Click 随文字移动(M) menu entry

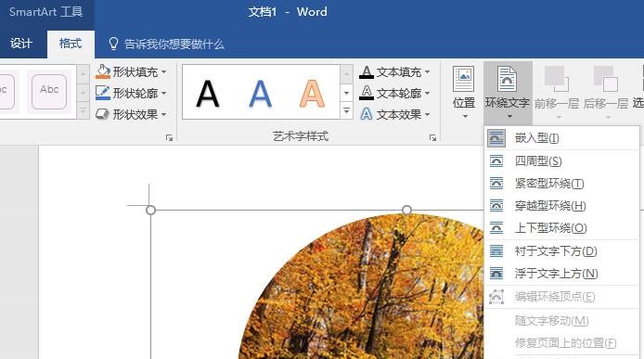(x=561, y=320)
